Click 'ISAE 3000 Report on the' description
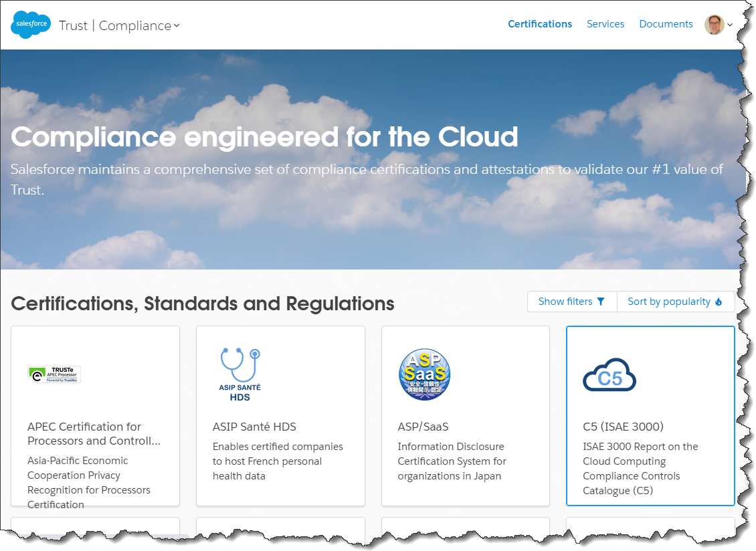 [x=640, y=469]
